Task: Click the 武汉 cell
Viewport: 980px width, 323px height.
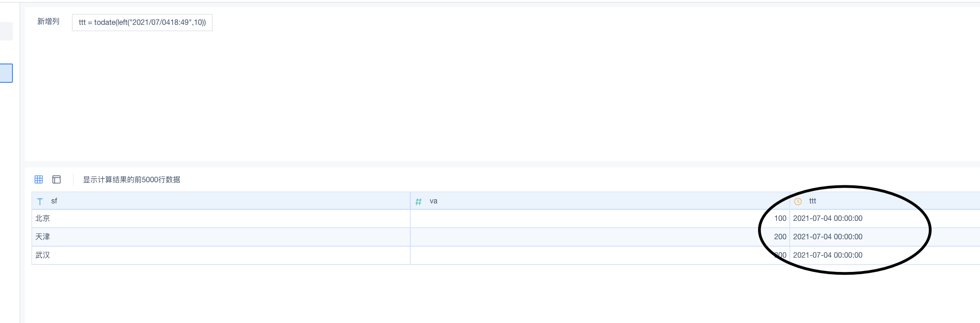Action: [x=221, y=255]
